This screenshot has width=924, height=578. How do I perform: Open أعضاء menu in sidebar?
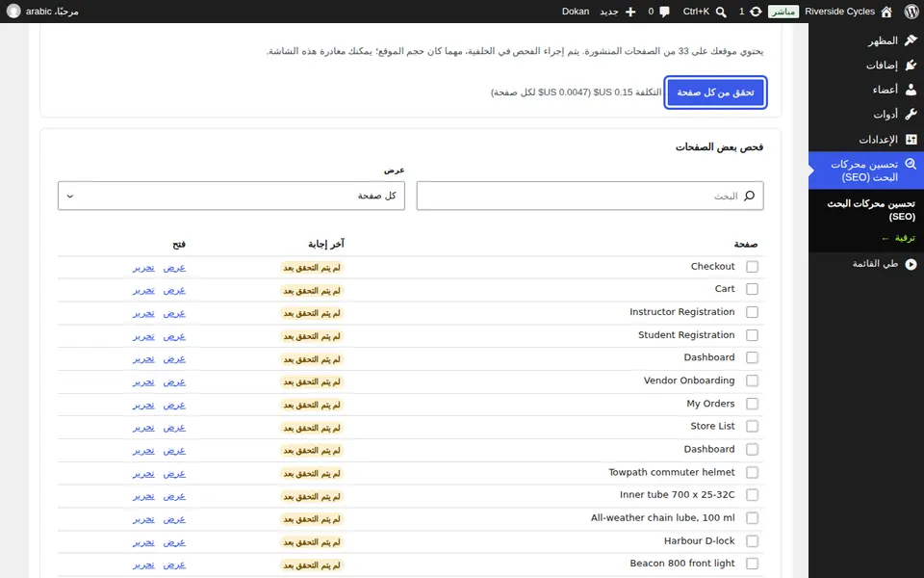[x=866, y=90]
